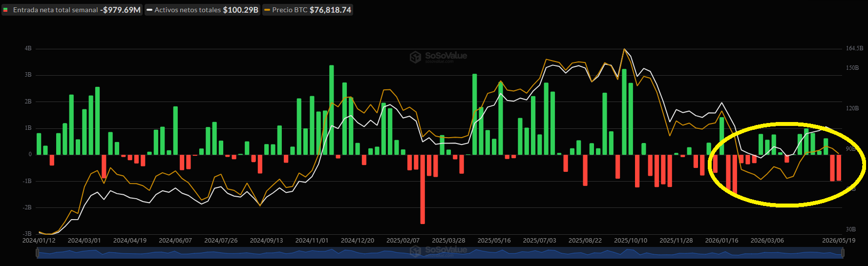Click the tallest green inflow bar near 2024/11/01
The image size is (868, 266).
pos(332,110)
